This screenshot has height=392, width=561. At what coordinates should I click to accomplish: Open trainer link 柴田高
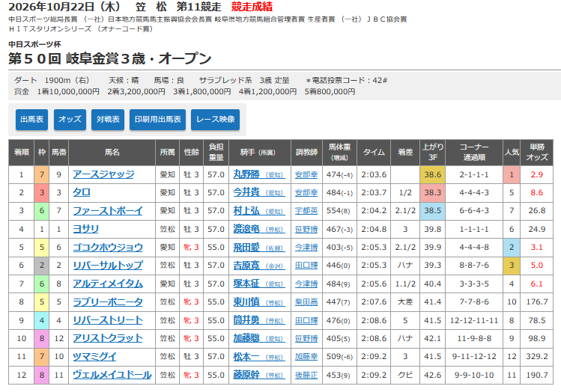(x=306, y=302)
